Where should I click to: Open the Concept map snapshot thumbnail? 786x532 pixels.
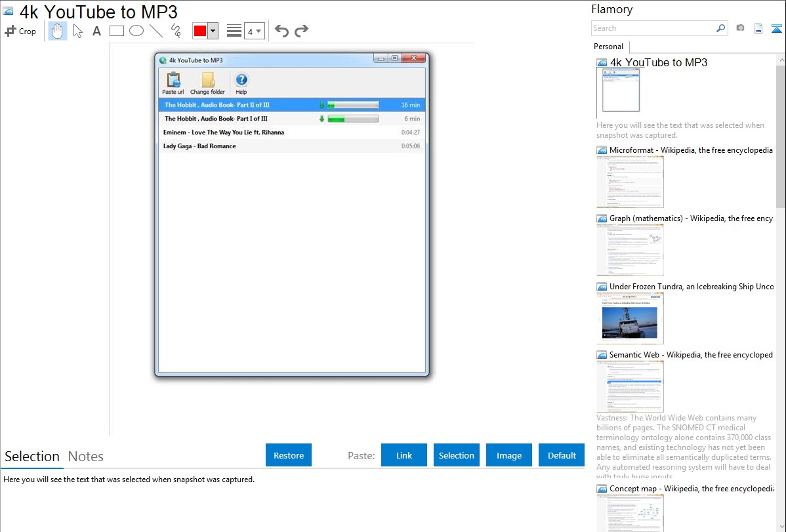[630, 513]
